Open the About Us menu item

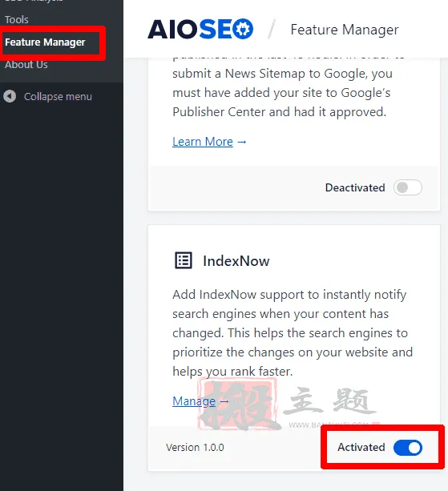26,65
